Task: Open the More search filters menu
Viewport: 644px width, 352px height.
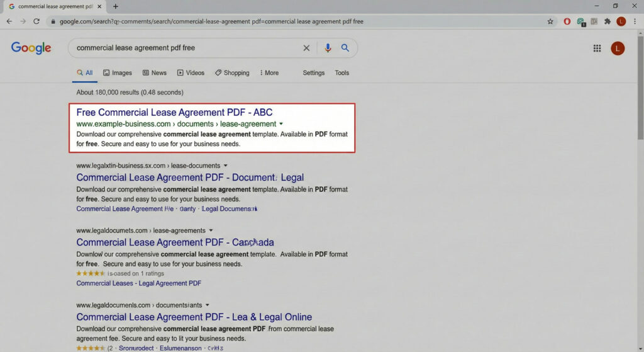Action: click(269, 73)
